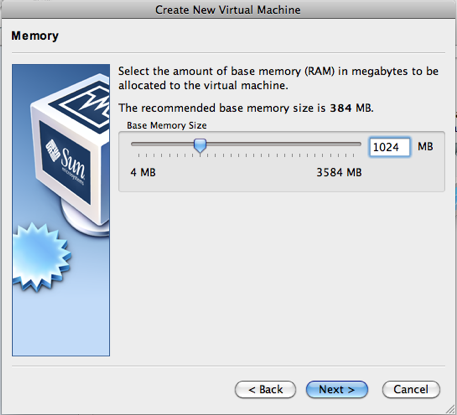457x415 pixels.
Task: Click the '3584 MB' maximum label
Action: tap(339, 172)
